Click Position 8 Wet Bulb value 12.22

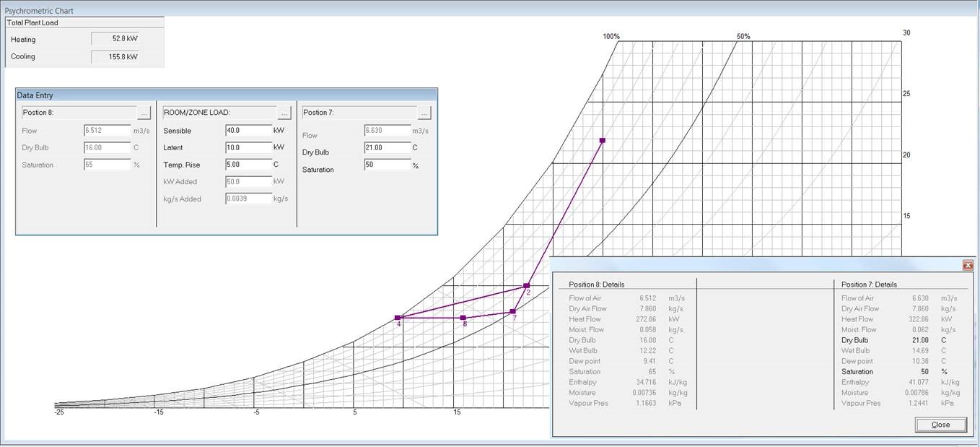(x=649, y=351)
